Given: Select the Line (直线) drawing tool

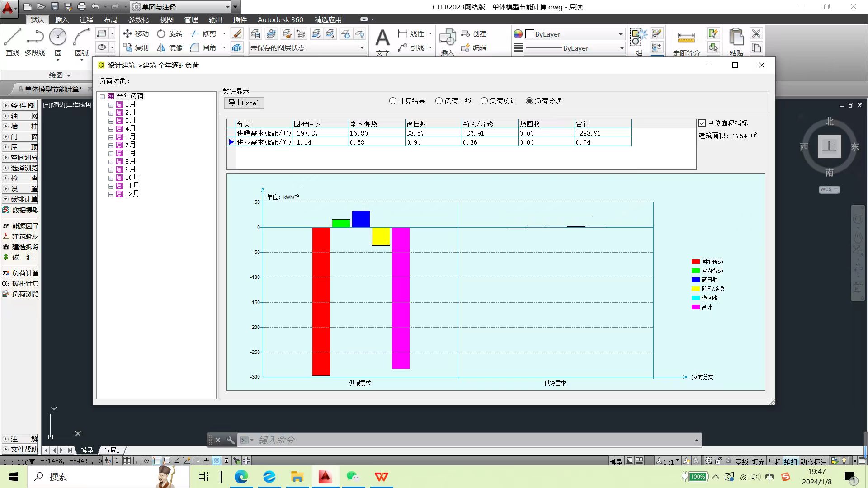Looking at the screenshot, I should 12,38.
